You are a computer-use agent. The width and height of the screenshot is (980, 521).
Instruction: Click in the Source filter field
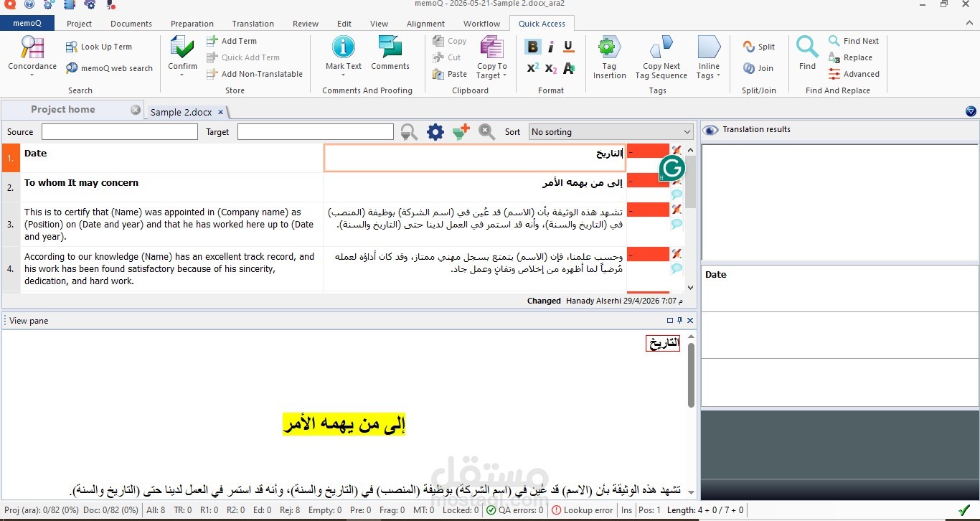pos(120,132)
